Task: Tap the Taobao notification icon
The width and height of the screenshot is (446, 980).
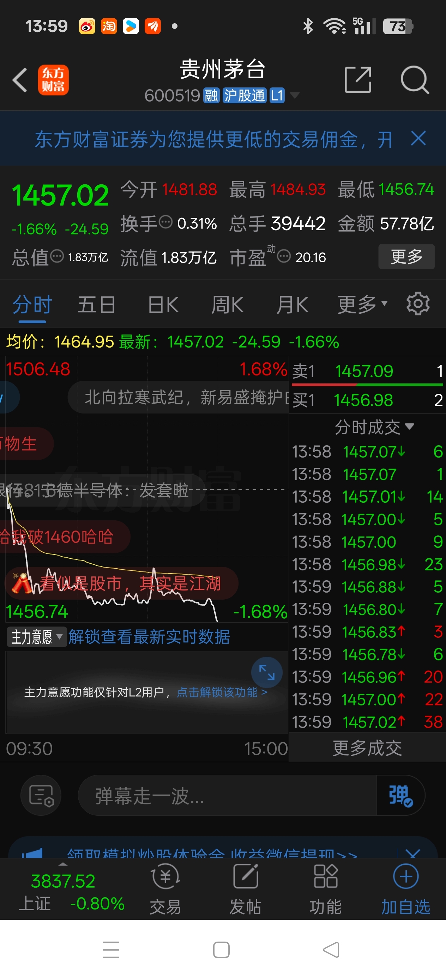Action: (109, 26)
